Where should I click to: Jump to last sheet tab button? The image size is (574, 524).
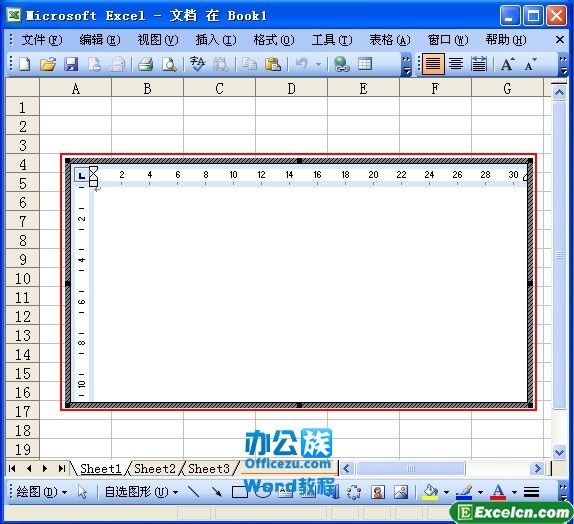[x=62, y=469]
